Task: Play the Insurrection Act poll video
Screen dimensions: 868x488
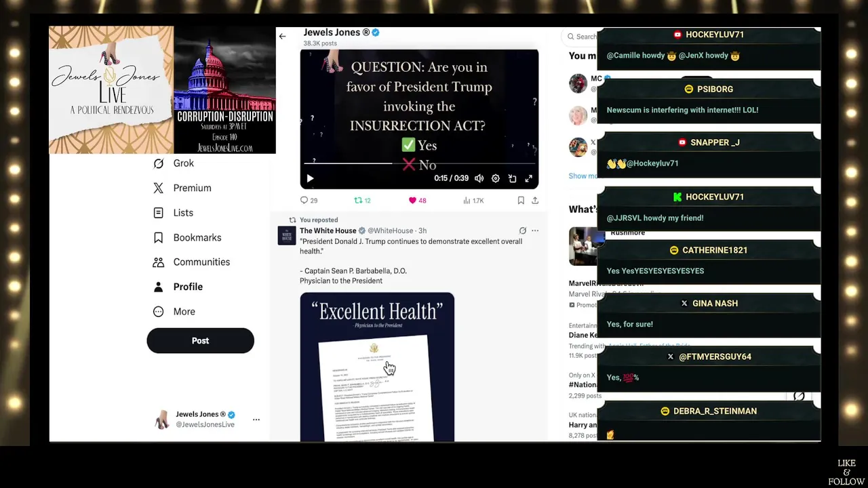Action: [310, 178]
